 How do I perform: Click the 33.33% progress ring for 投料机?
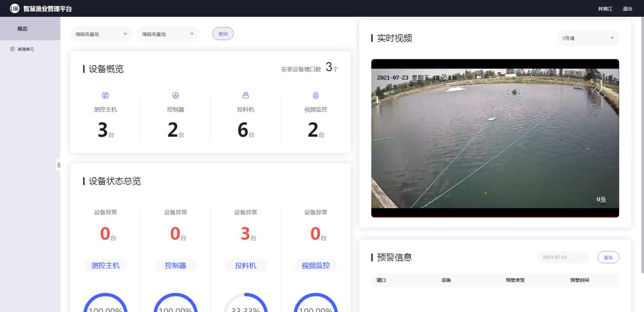pyautogui.click(x=246, y=303)
